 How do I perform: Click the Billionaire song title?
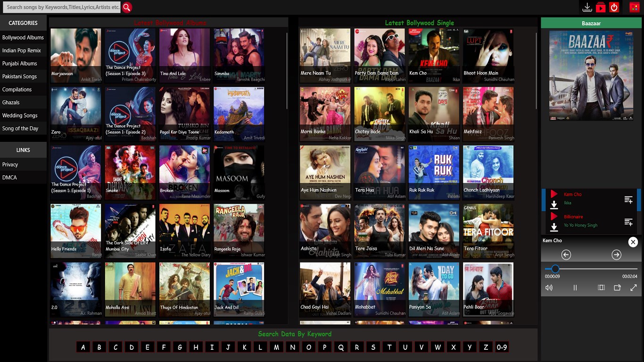(x=573, y=217)
